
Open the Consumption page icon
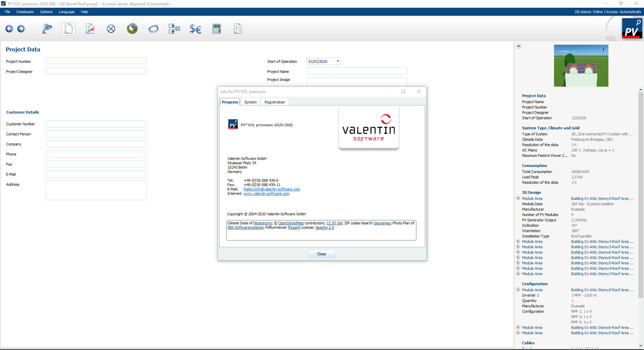tap(111, 29)
